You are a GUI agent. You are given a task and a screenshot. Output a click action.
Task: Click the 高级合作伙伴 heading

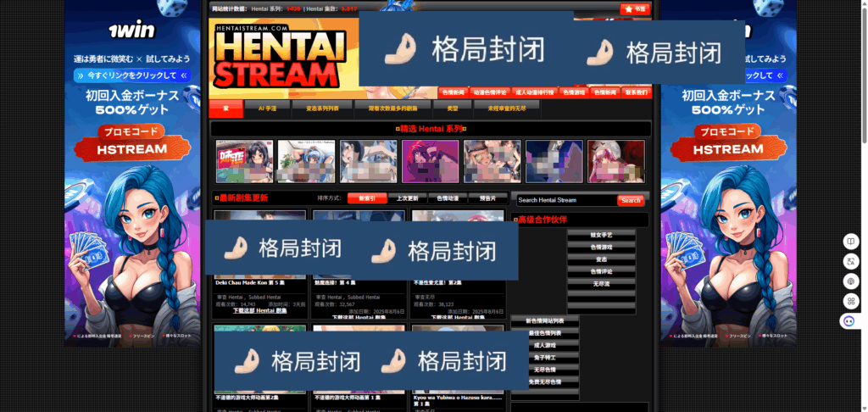(x=542, y=220)
